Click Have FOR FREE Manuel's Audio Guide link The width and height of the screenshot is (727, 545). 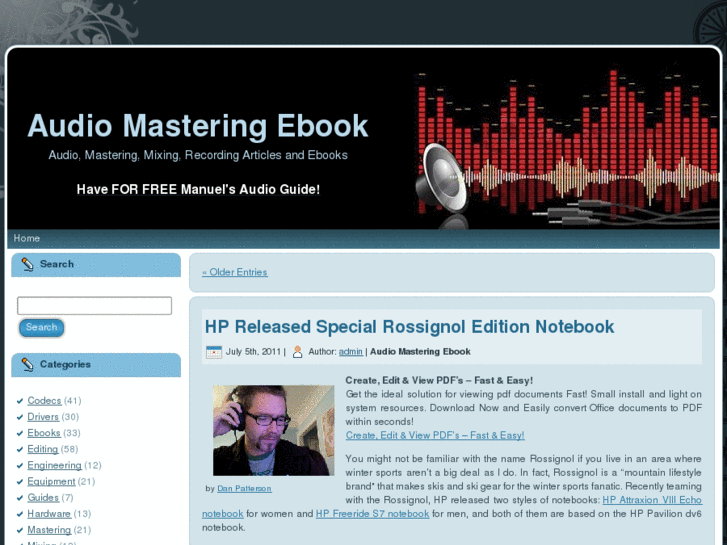click(198, 190)
